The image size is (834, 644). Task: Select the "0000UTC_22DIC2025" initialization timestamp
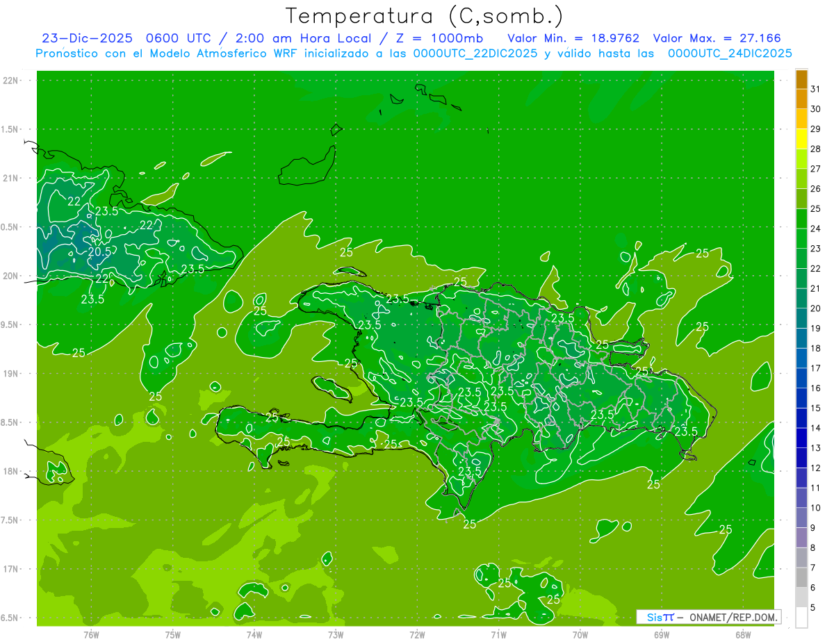click(x=475, y=53)
